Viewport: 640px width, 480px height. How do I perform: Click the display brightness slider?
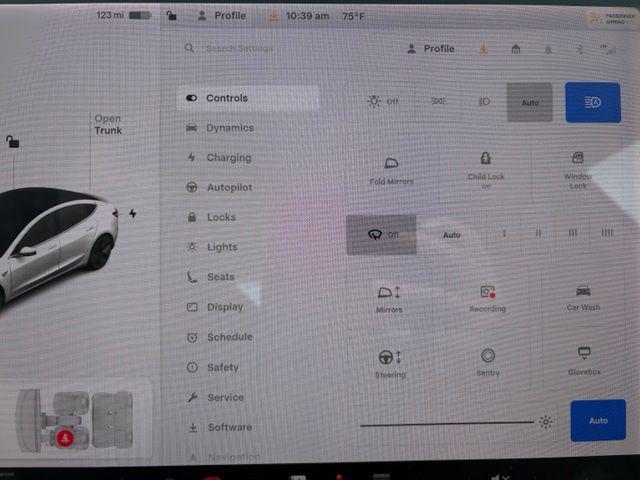(447, 424)
